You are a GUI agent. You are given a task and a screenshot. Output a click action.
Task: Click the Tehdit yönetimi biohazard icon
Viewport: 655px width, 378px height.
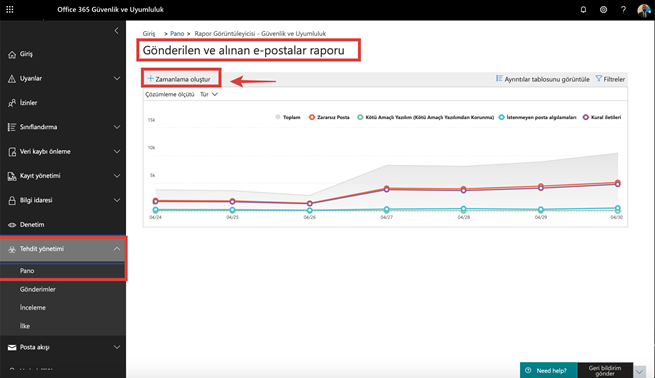coord(12,249)
